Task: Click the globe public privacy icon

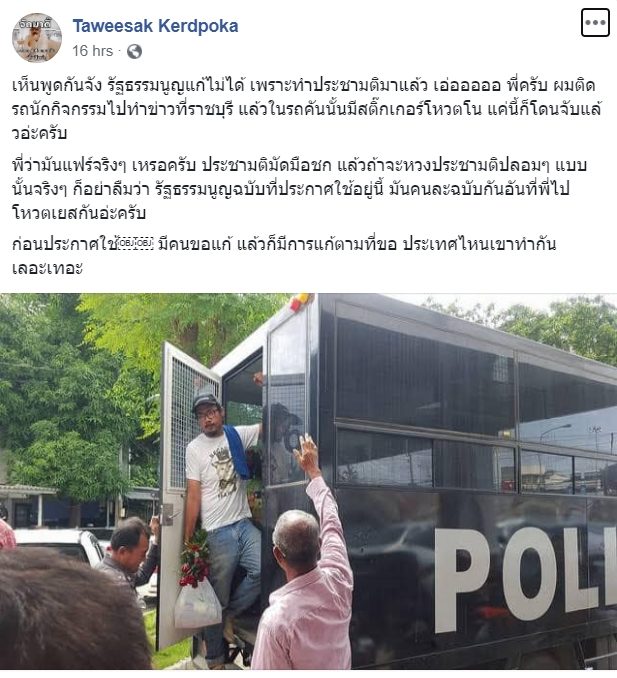Action: (134, 51)
